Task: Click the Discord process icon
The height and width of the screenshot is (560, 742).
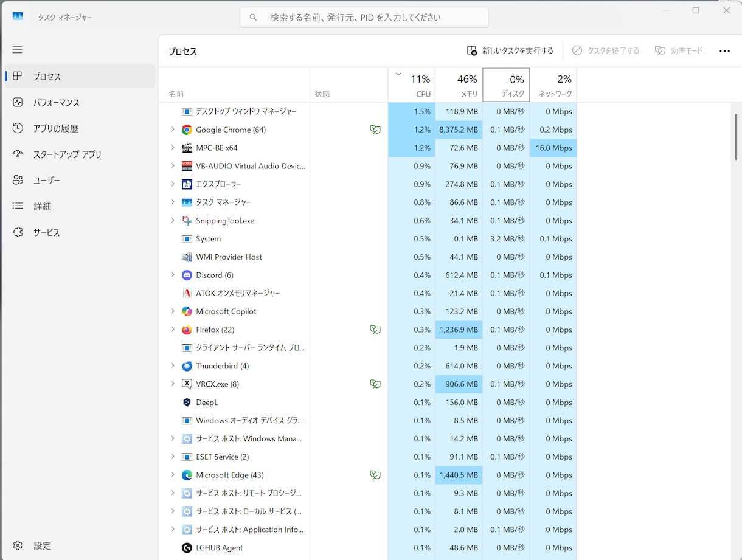Action: point(187,275)
